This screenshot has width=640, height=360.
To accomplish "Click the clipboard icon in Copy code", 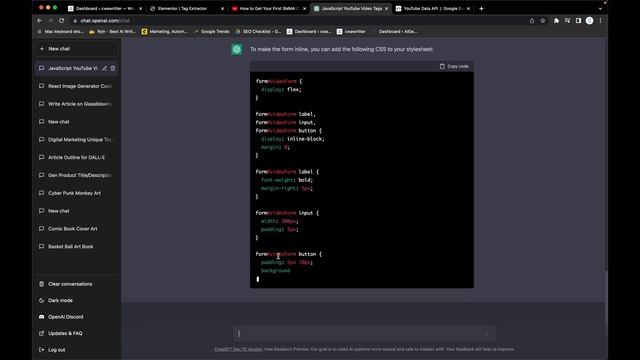I will coord(442,66).
